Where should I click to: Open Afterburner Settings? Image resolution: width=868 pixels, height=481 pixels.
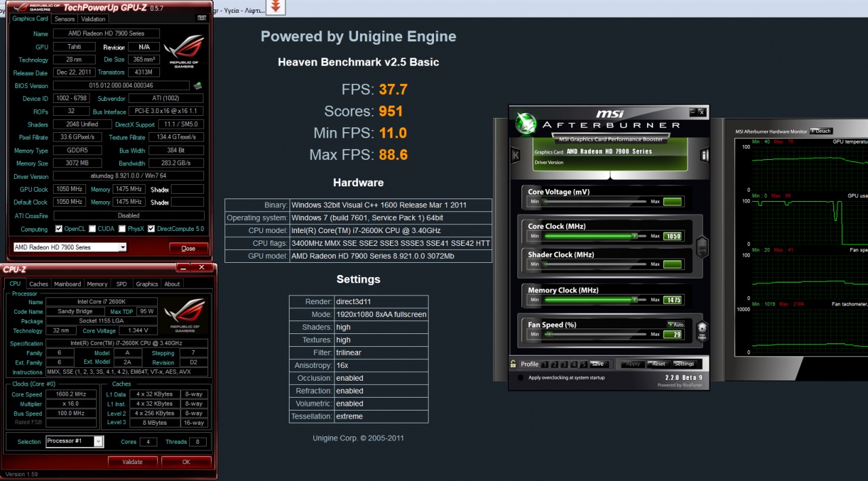[x=684, y=364]
